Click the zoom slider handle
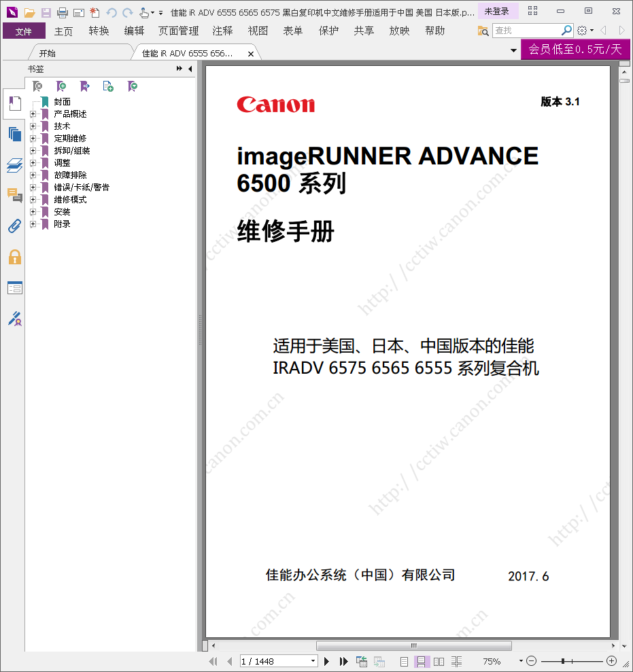The height and width of the screenshot is (672, 633). tap(563, 661)
